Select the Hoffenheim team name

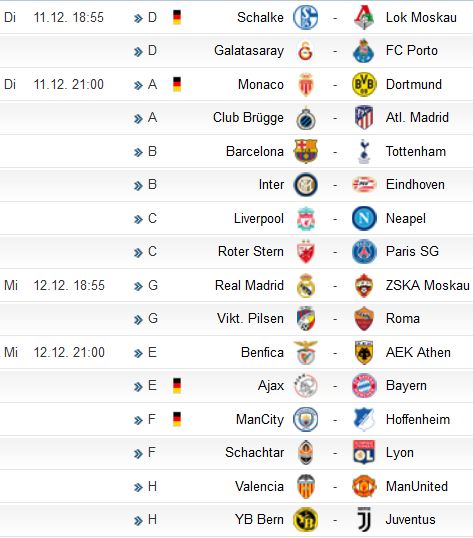418,419
